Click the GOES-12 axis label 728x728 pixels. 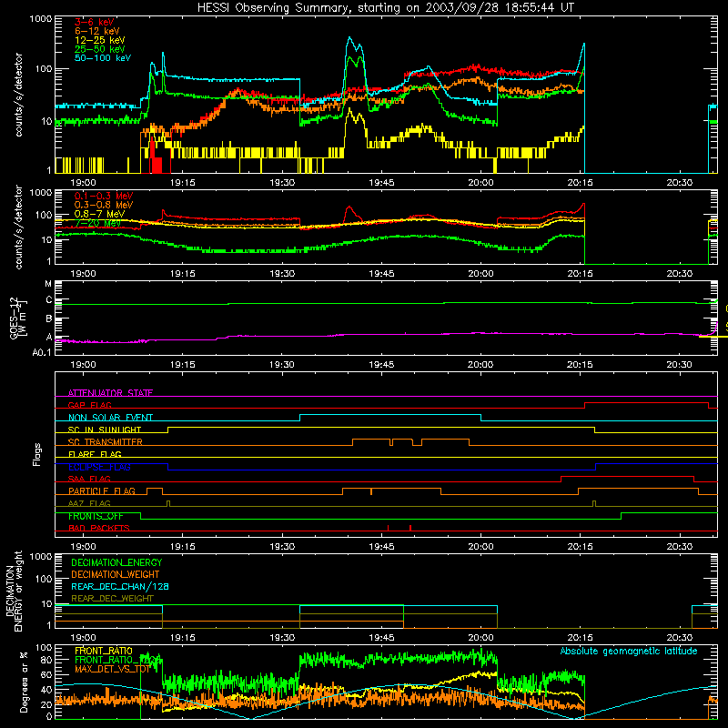(17, 318)
